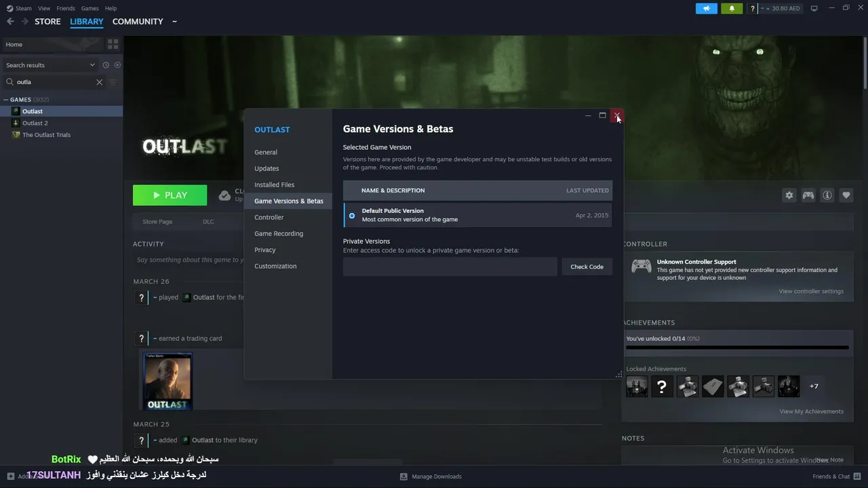
Task: Show the +7 remaining achievements
Action: (x=814, y=386)
